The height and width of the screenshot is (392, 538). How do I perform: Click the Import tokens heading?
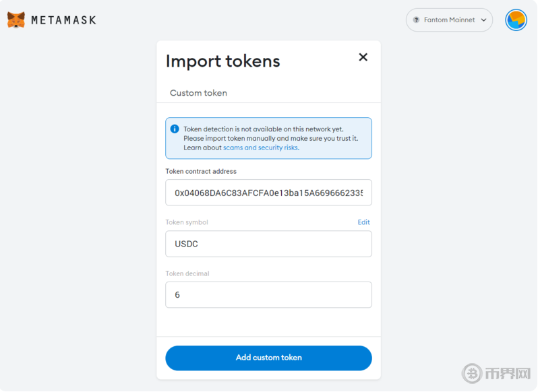click(222, 61)
